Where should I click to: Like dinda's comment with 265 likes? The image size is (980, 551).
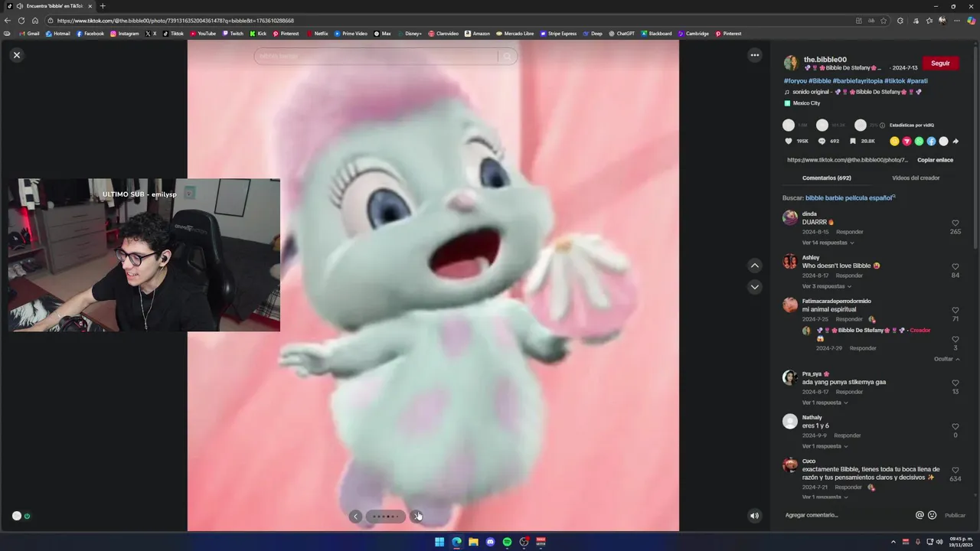click(955, 223)
